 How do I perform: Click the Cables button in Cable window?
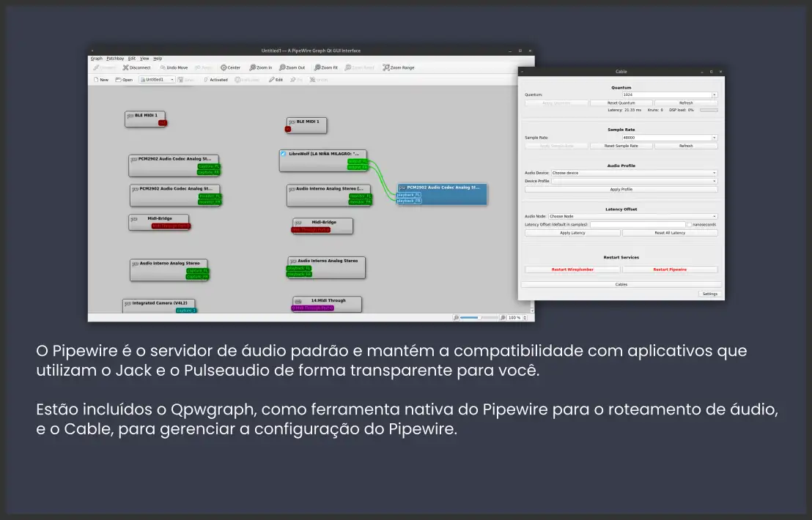point(621,285)
